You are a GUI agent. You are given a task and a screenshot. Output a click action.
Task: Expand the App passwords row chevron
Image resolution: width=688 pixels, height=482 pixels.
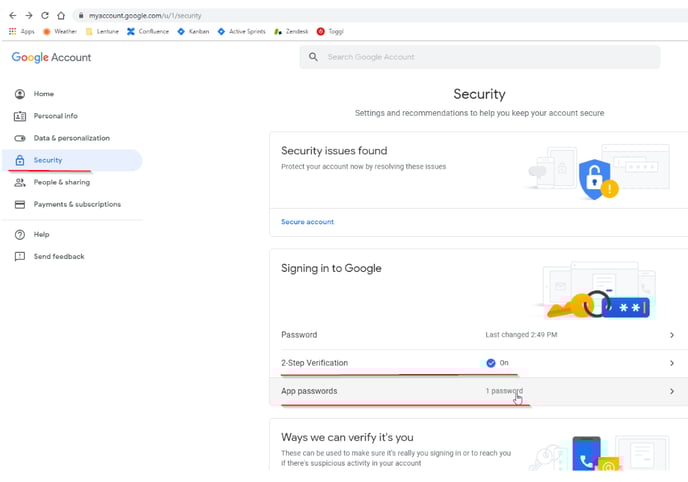pos(671,391)
